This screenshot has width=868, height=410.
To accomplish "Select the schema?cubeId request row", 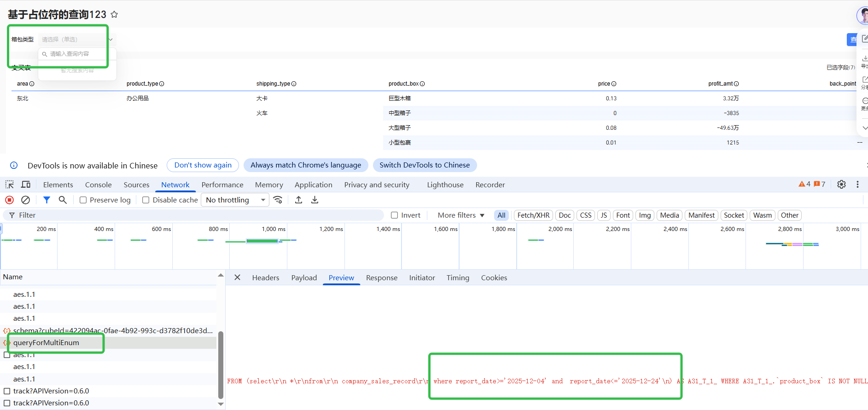I will click(x=108, y=330).
